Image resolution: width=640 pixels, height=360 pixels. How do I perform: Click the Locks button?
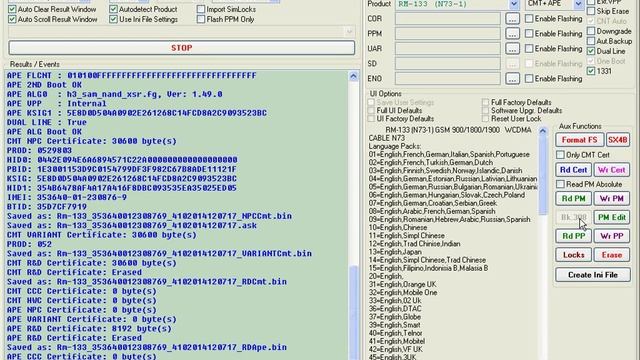click(573, 255)
